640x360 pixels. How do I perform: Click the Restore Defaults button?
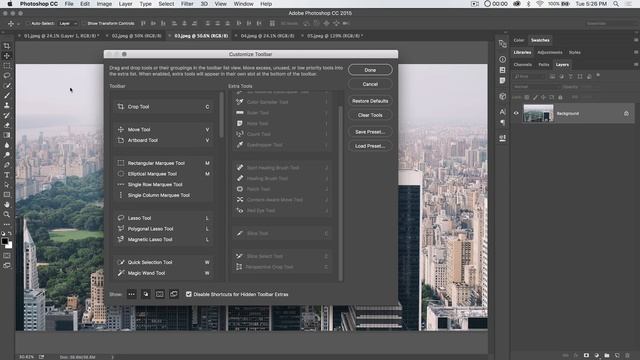[370, 101]
